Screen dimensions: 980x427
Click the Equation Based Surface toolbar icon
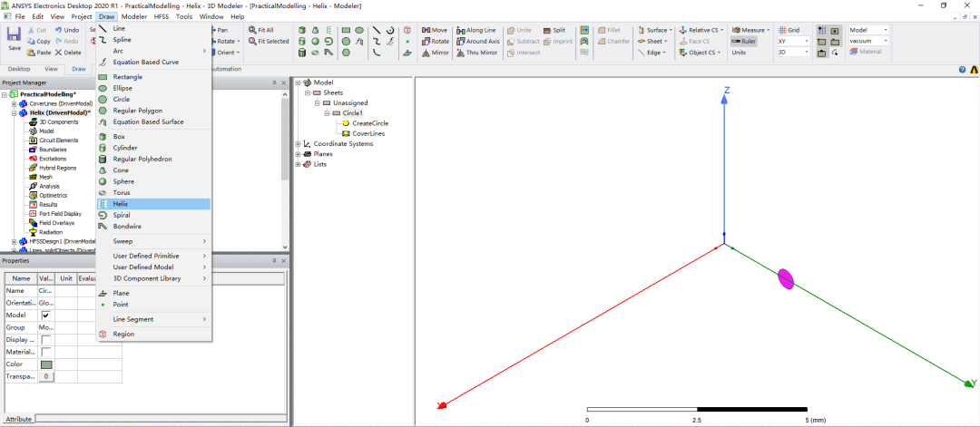[359, 41]
